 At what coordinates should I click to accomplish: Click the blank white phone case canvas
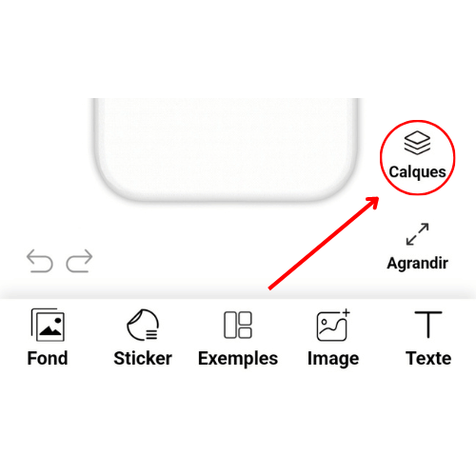(227, 143)
